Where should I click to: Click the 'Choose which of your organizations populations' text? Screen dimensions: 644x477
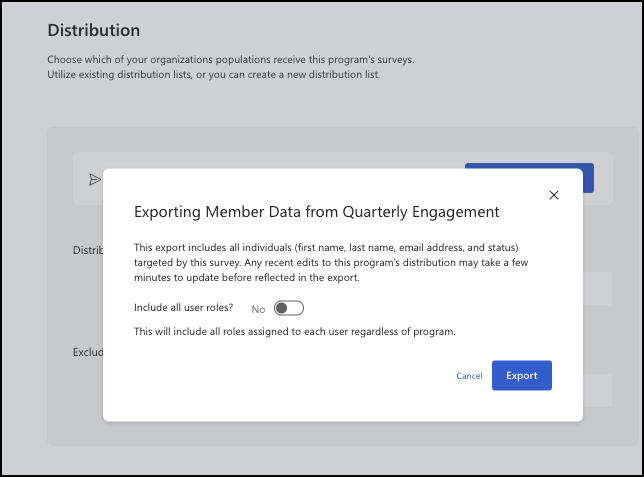pyautogui.click(x=230, y=60)
